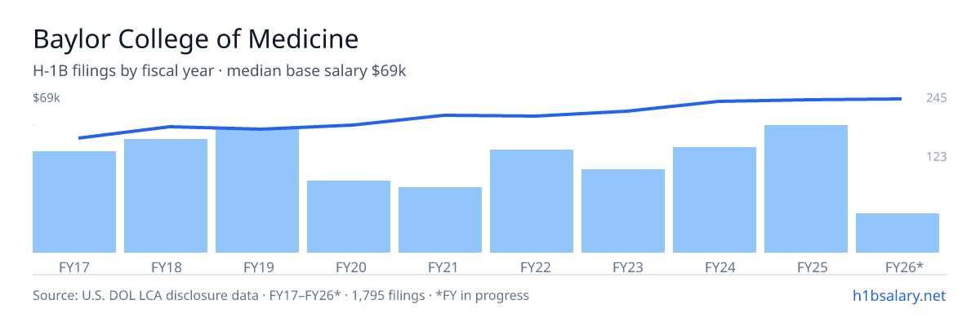The width and height of the screenshot is (980, 327).
Task: Click the FY22 filings bar
Action: tap(532, 201)
